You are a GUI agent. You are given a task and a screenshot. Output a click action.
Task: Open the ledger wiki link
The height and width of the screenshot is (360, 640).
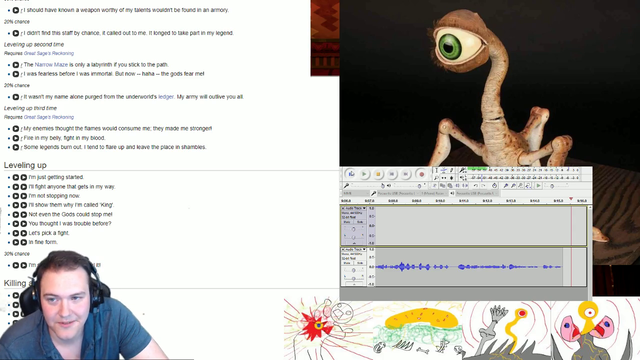[x=166, y=97]
